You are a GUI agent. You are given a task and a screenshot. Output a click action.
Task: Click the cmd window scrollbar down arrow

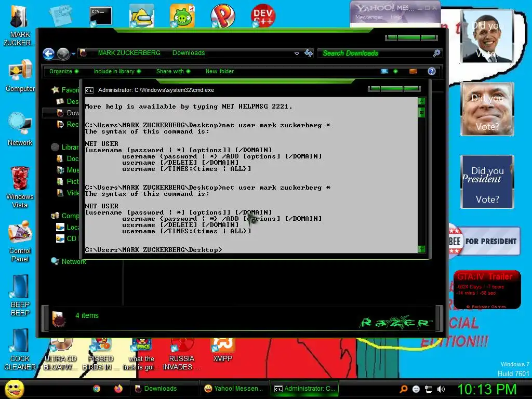pos(421,249)
